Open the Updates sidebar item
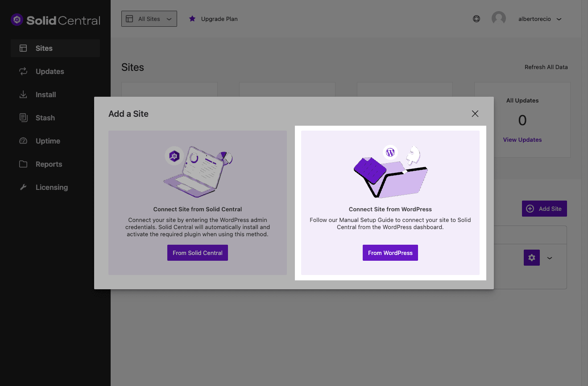The width and height of the screenshot is (588, 386). 55,71
